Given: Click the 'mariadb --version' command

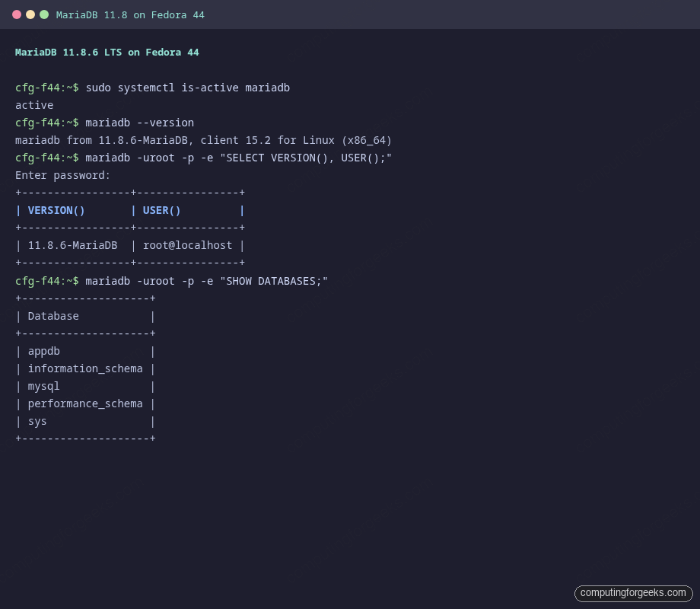Looking at the screenshot, I should click(x=140, y=123).
